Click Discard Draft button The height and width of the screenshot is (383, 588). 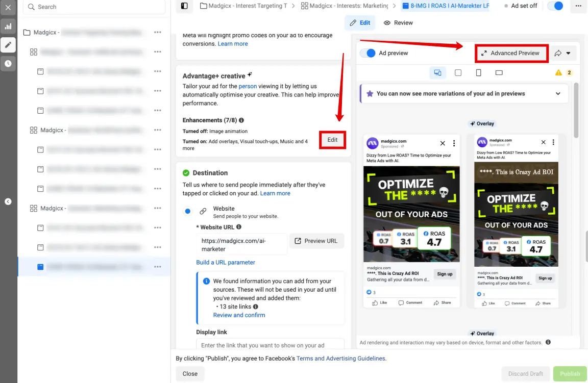click(x=525, y=374)
